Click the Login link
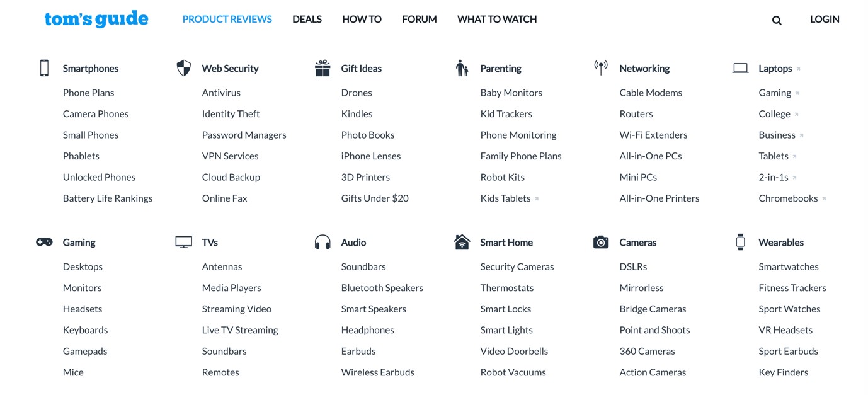The width and height of the screenshot is (868, 395). 825,19
